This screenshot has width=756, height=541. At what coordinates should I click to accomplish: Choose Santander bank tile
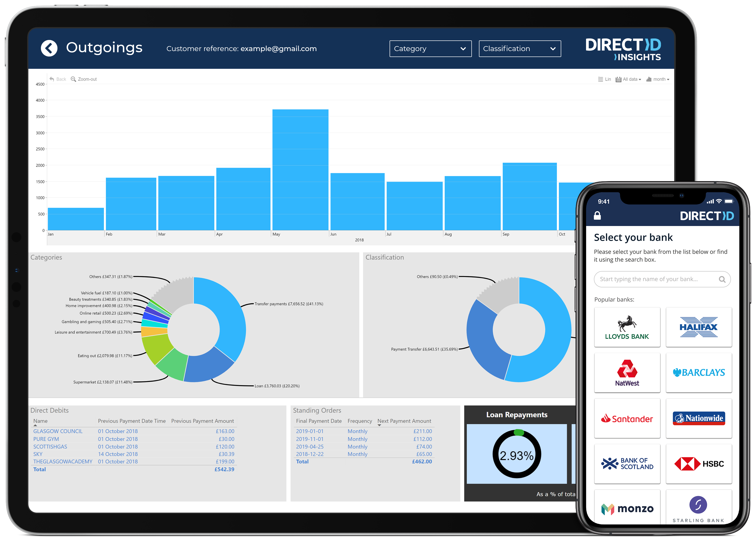click(x=627, y=418)
